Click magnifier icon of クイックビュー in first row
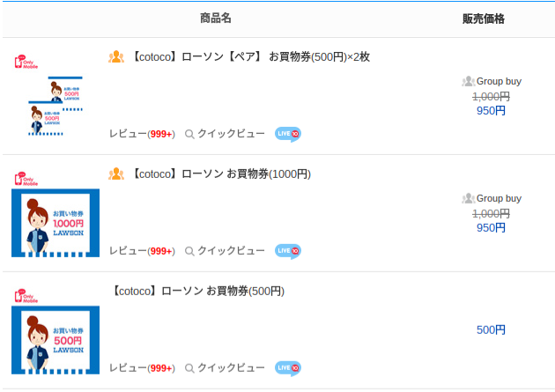 (189, 134)
